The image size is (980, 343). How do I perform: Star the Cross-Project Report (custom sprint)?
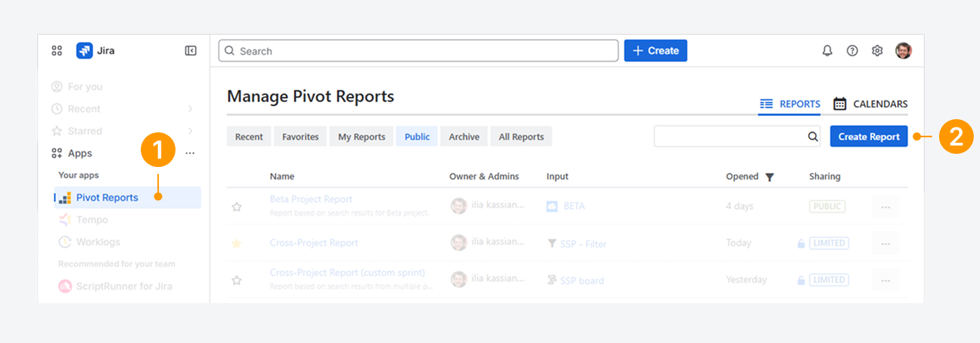(237, 280)
